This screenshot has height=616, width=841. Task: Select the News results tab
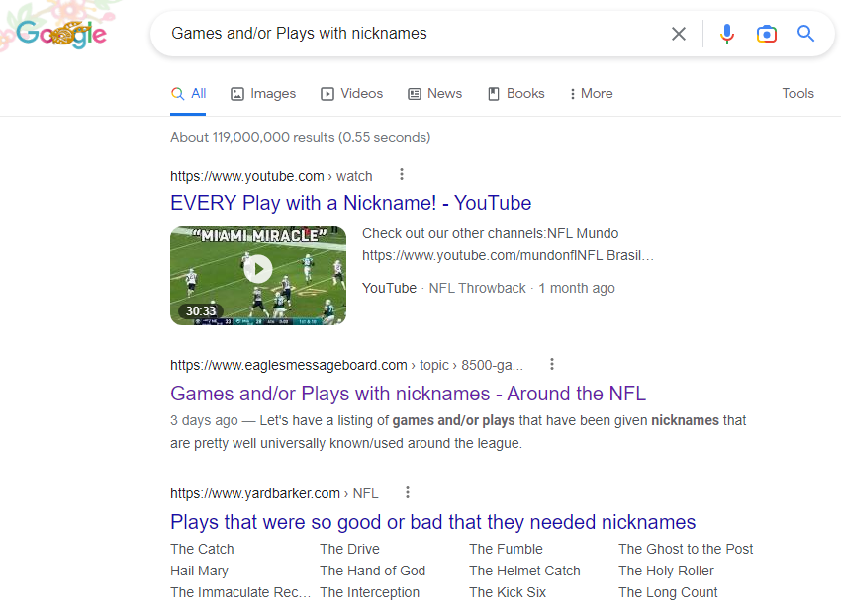(434, 93)
